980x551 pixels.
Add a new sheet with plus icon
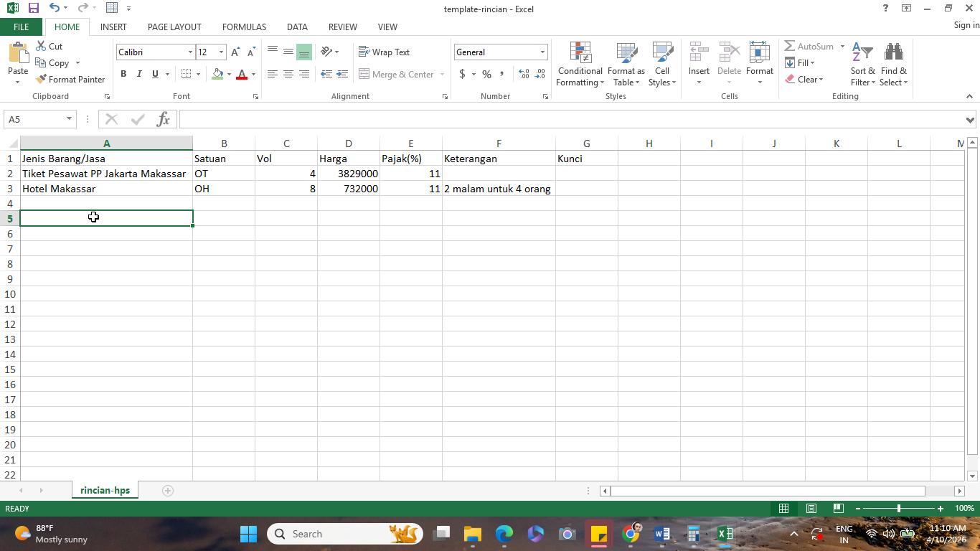coord(167,491)
